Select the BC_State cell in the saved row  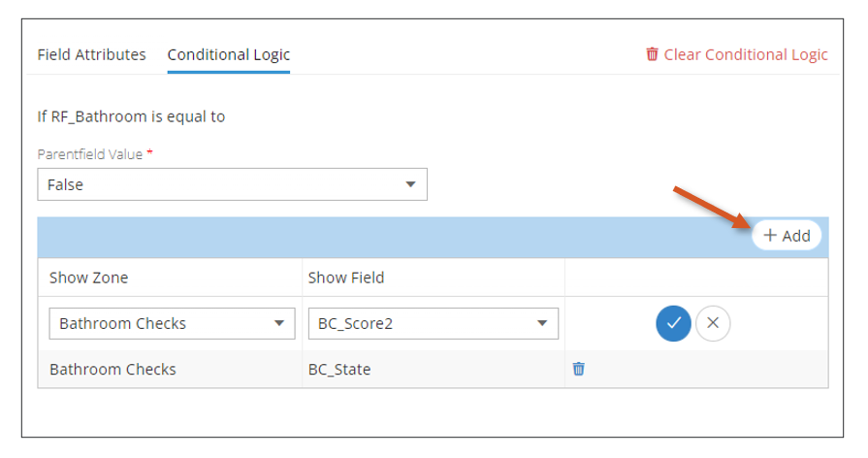339,370
